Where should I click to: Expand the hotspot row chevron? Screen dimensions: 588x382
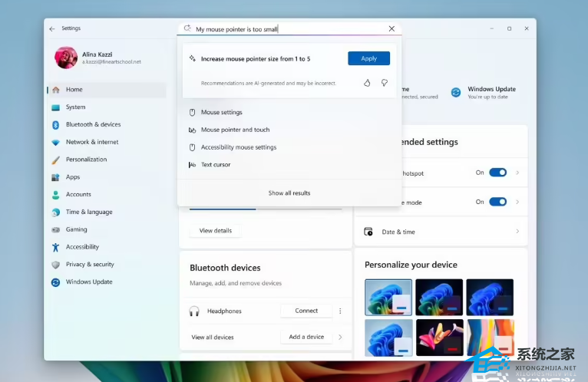(x=517, y=173)
